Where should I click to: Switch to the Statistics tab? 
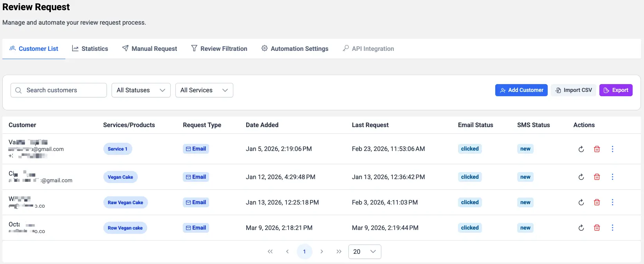pos(90,48)
